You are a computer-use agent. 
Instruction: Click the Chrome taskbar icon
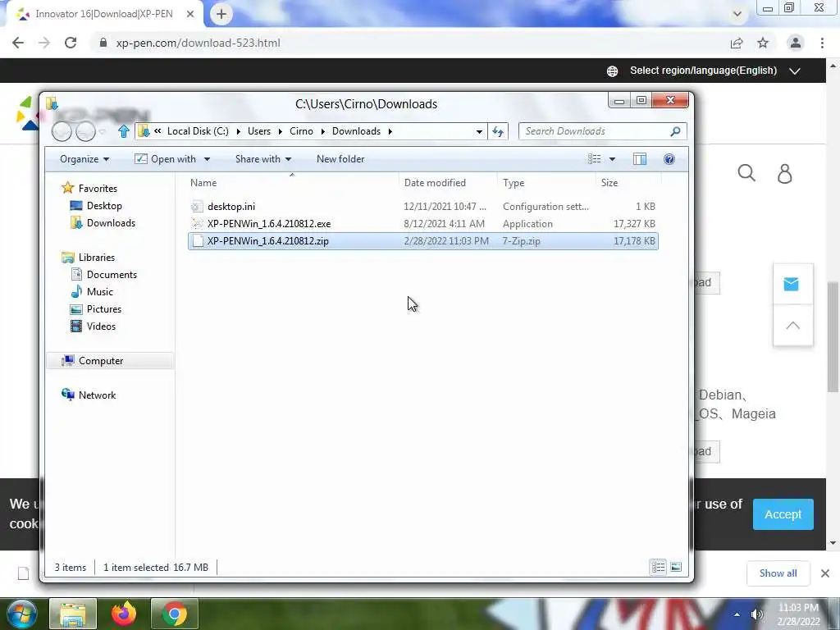175,614
